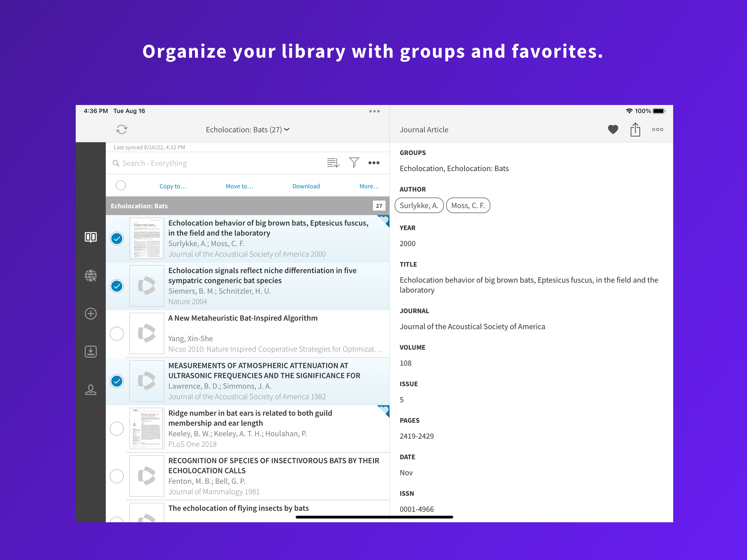Click the add reference plus icon

91,313
